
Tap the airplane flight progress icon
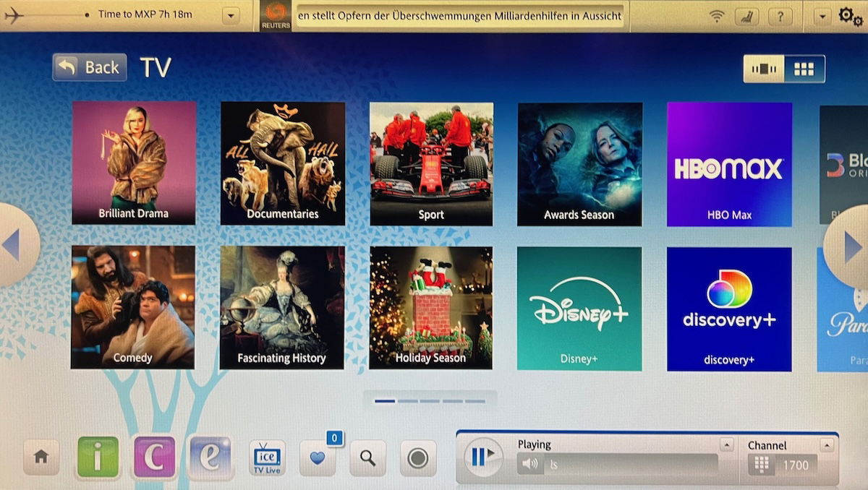click(x=14, y=15)
